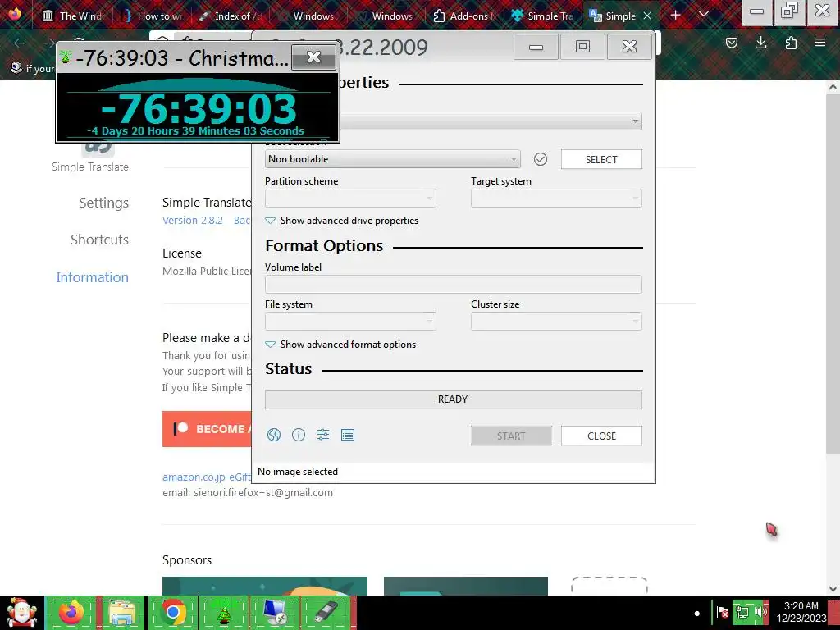Open the Rufus USB drive taskbar icon
840x630 pixels.
326,613
